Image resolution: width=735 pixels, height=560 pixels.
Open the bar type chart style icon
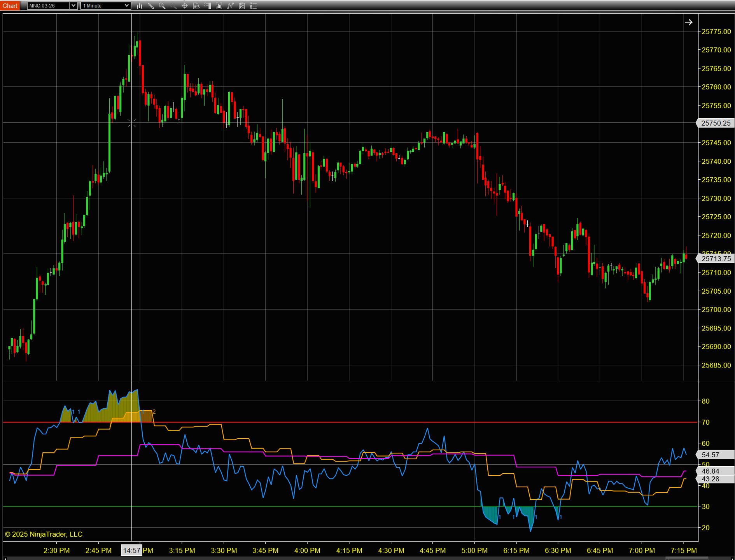click(x=139, y=6)
